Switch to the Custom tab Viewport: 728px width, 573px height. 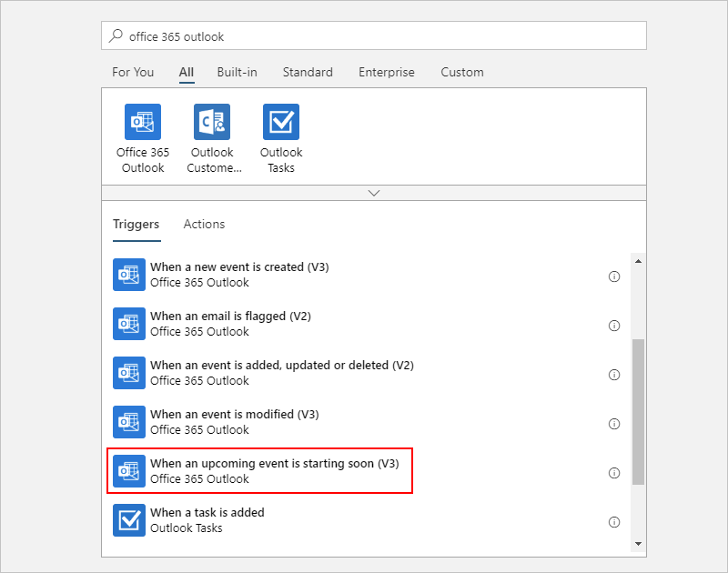(x=462, y=73)
